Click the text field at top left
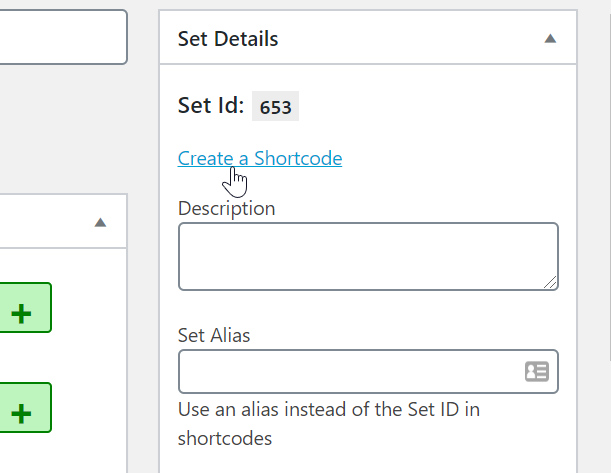 point(62,37)
